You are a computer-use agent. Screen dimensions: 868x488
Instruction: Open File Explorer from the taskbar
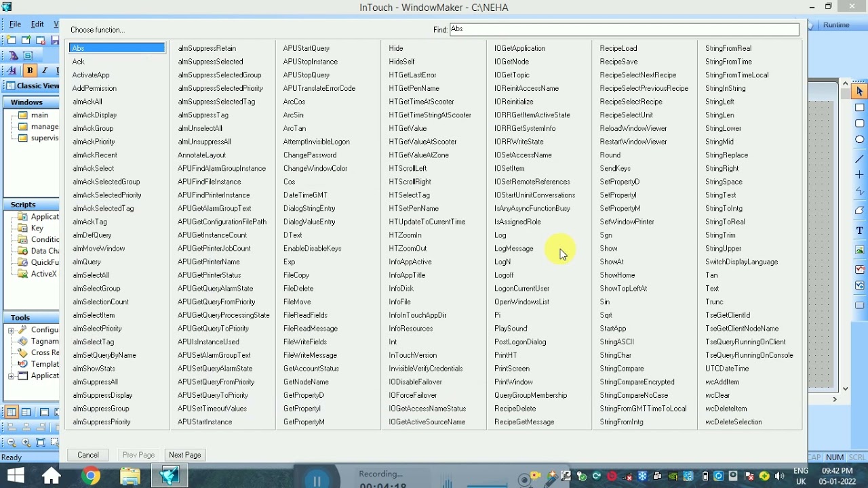coord(130,476)
